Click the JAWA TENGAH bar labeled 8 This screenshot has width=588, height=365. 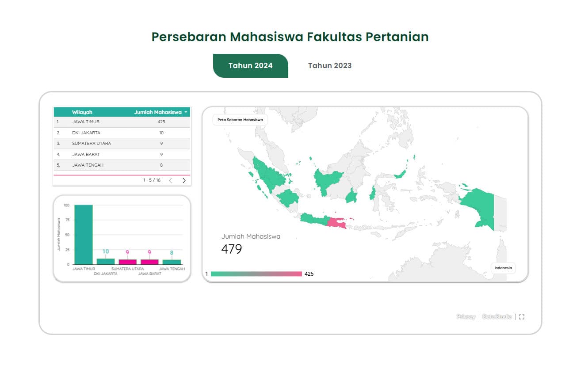[x=172, y=262]
